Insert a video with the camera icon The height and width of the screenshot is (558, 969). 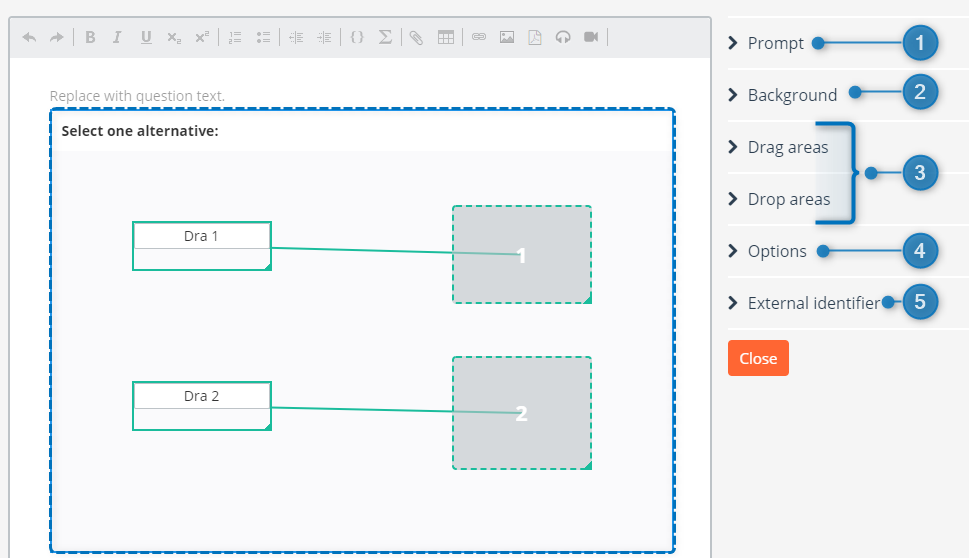[x=591, y=37]
